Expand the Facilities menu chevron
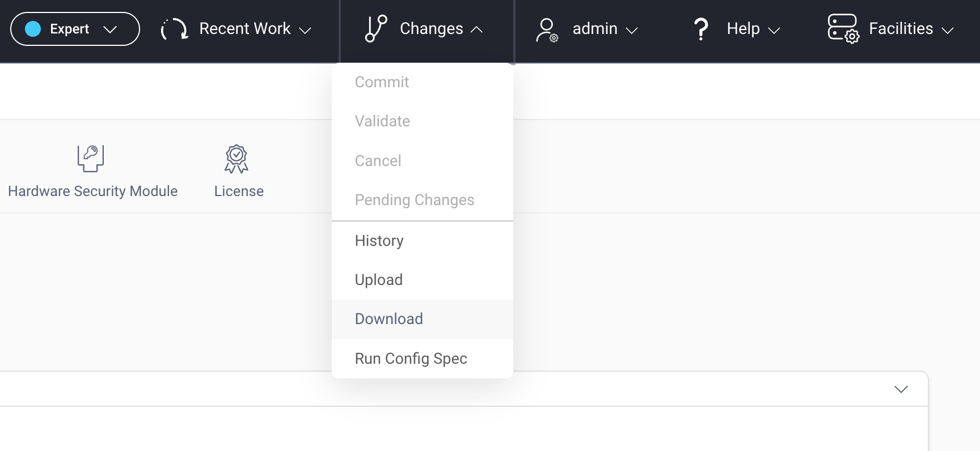The height and width of the screenshot is (451, 980). (948, 31)
